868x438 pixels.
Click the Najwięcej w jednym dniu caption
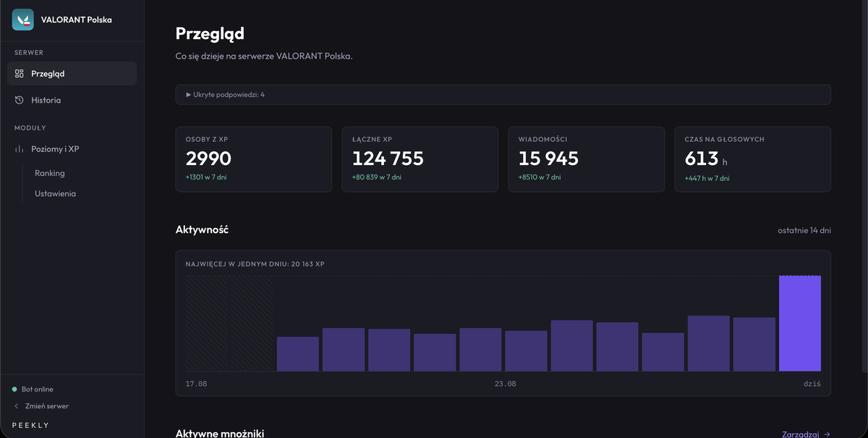[x=255, y=264]
